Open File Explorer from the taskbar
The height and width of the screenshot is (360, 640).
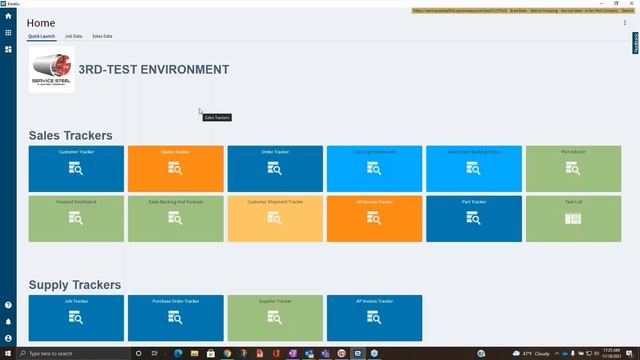coord(194,353)
